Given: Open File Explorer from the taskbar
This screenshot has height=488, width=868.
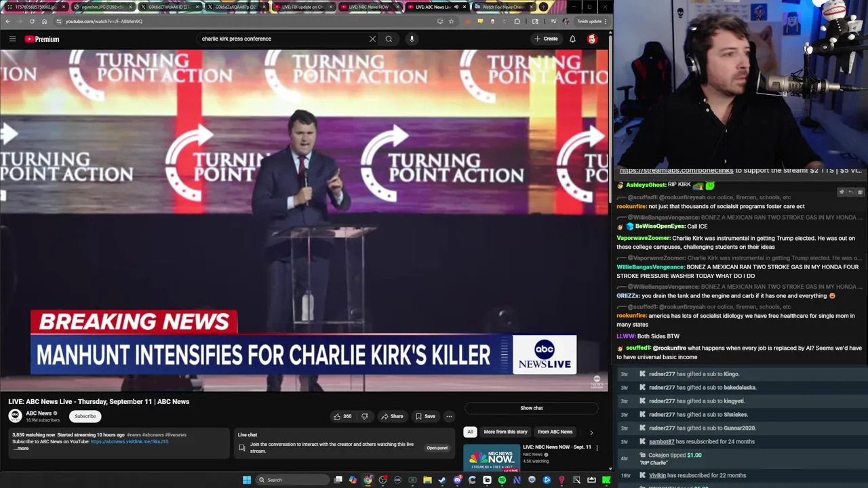Looking at the screenshot, I should click(x=427, y=480).
